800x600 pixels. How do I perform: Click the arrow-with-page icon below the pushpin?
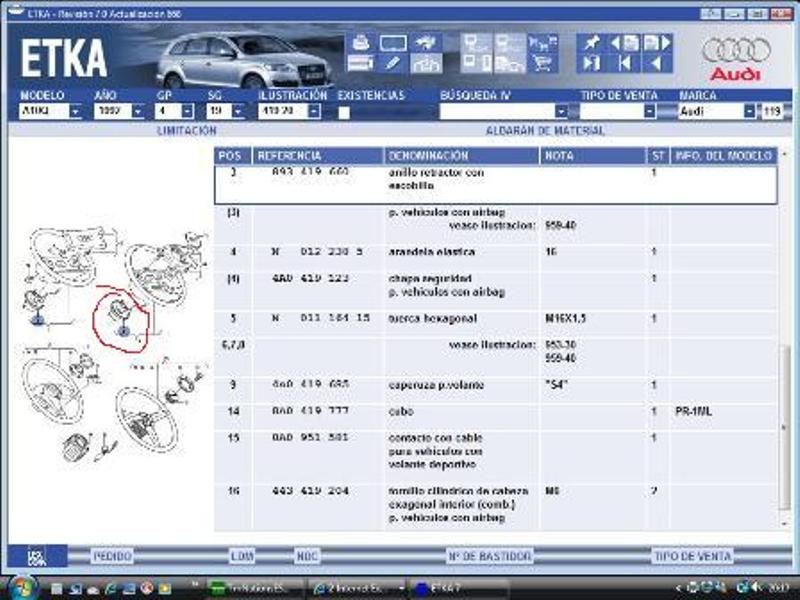coord(591,64)
